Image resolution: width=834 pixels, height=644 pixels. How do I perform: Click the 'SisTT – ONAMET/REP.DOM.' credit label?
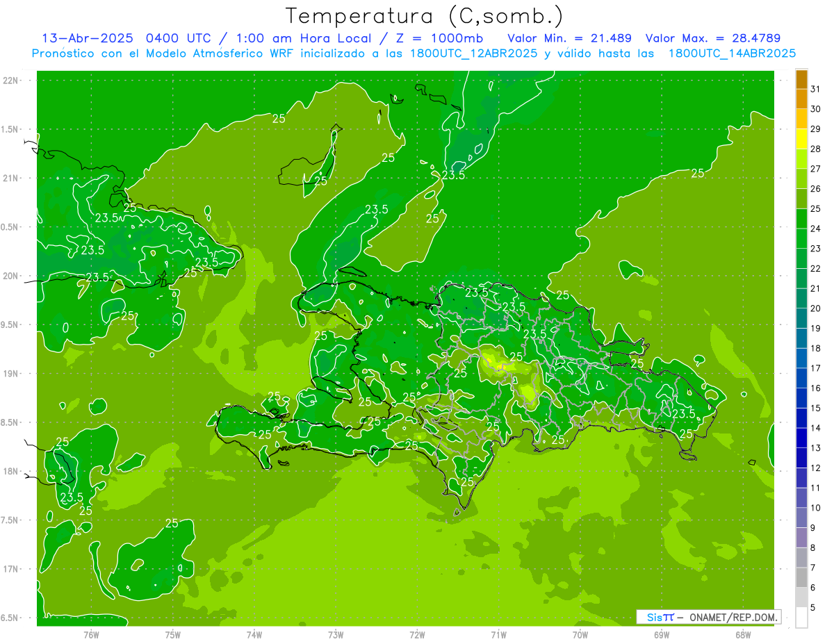click(708, 617)
